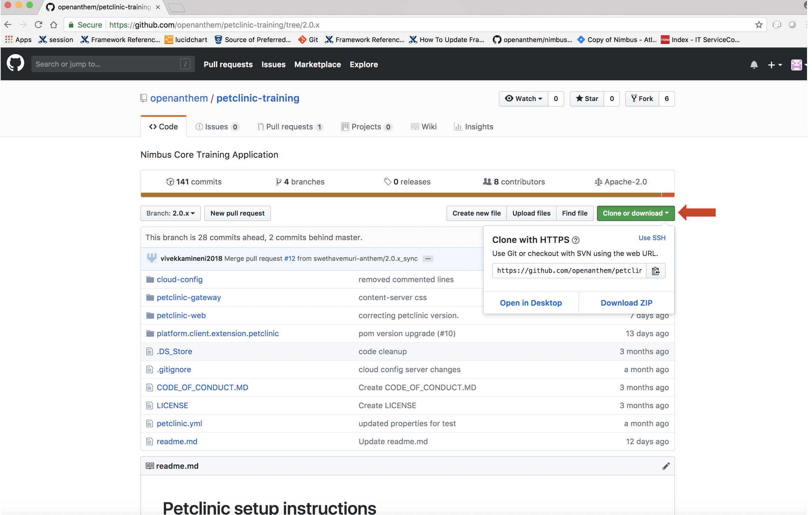Open the lucidchart bookmark
The width and height of the screenshot is (812, 515).
tap(186, 40)
